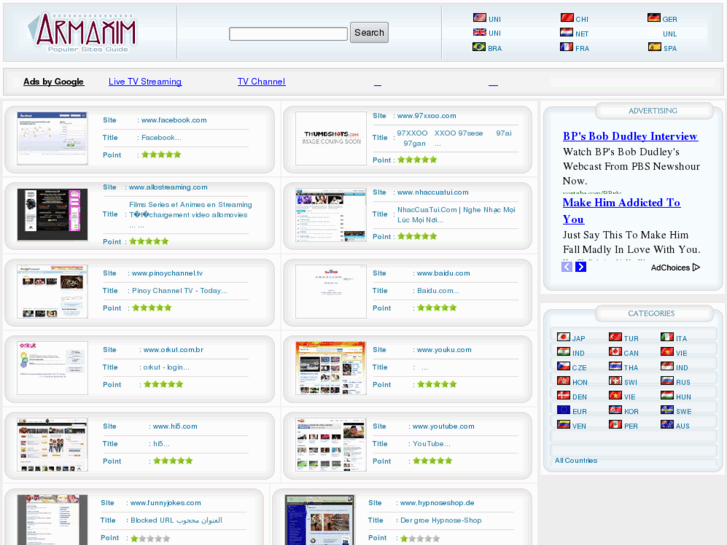The image size is (727, 545).
Task: Open the Switzerland flag beside SWI
Action: pyautogui.click(x=615, y=381)
